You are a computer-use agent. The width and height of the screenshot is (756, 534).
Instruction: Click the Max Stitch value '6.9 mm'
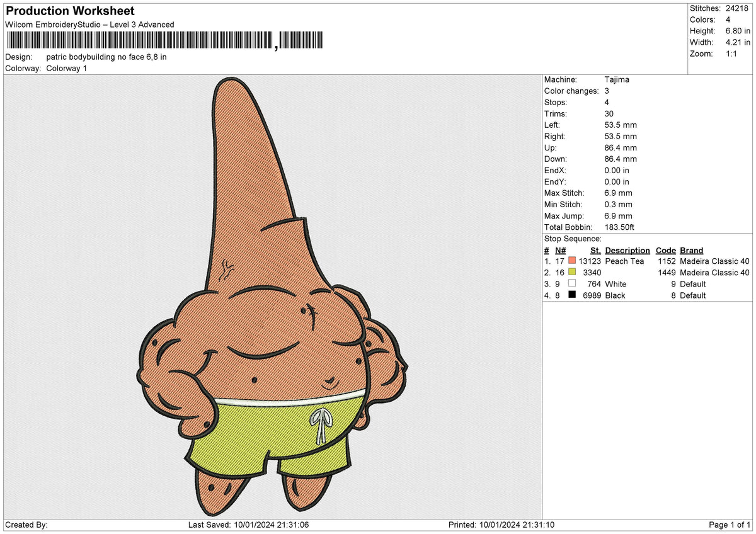(x=618, y=193)
